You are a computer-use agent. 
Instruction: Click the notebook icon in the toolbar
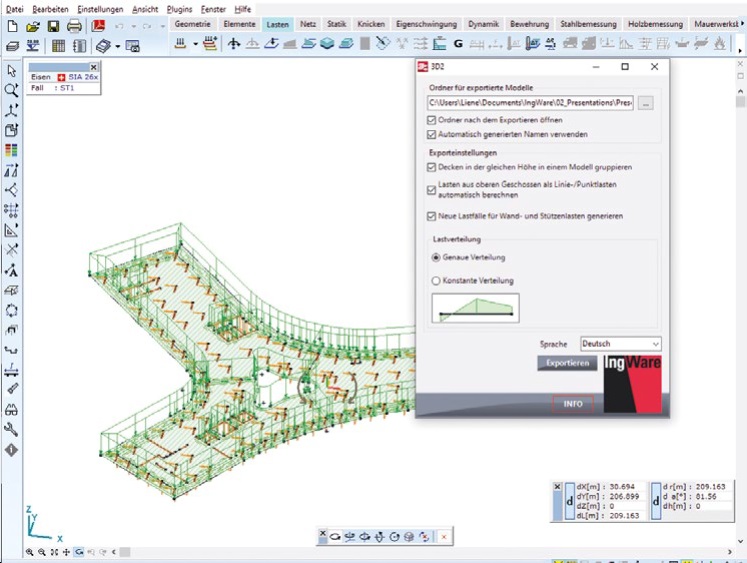pyautogui.click(x=80, y=46)
